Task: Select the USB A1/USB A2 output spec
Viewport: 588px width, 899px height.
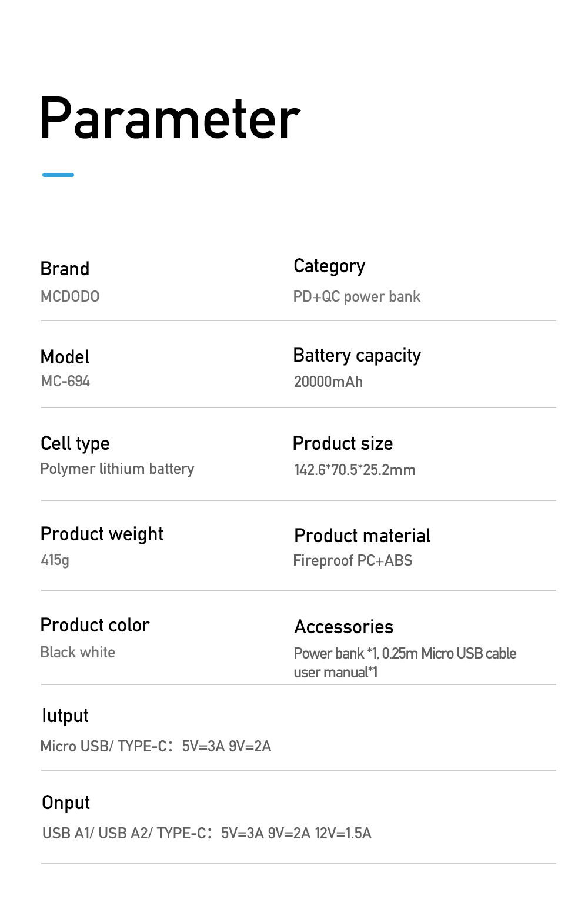Action: click(x=207, y=833)
